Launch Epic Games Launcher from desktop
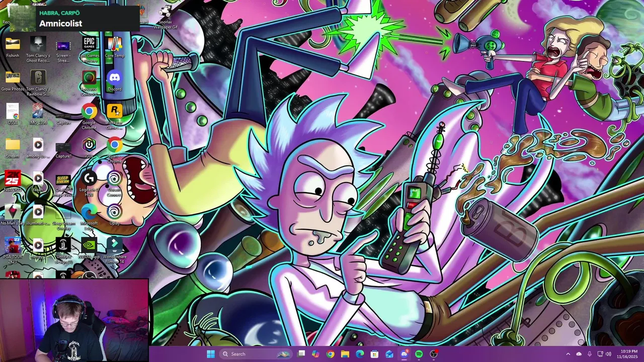 pos(89,49)
